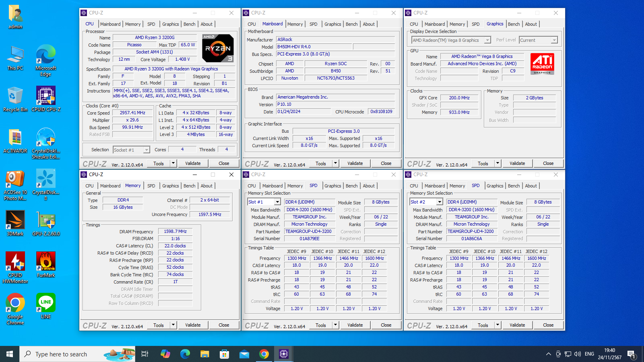This screenshot has width=644, height=362.
Task: Click the taskbar search box
Action: (77, 354)
